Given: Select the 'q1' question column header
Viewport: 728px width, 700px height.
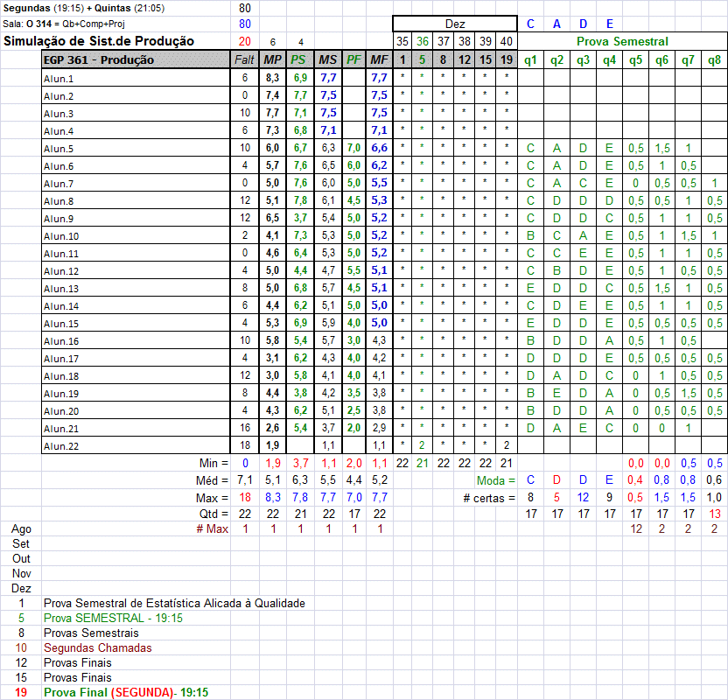Looking at the screenshot, I should point(530,59).
